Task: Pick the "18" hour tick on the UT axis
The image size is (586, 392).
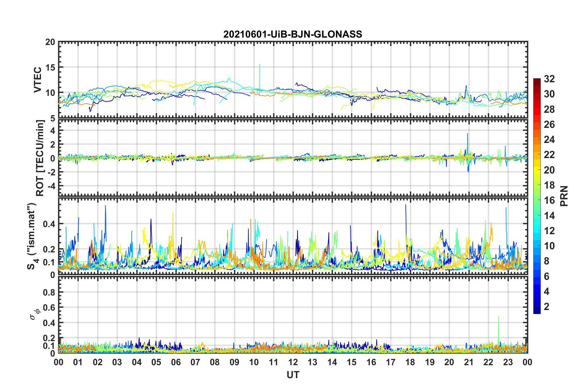Action: point(410,362)
